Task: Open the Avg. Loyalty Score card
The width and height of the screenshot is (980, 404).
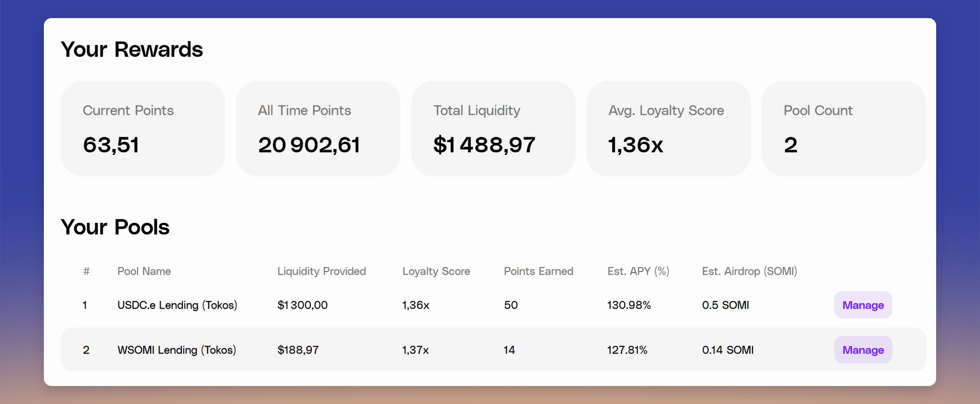Action: click(x=668, y=129)
